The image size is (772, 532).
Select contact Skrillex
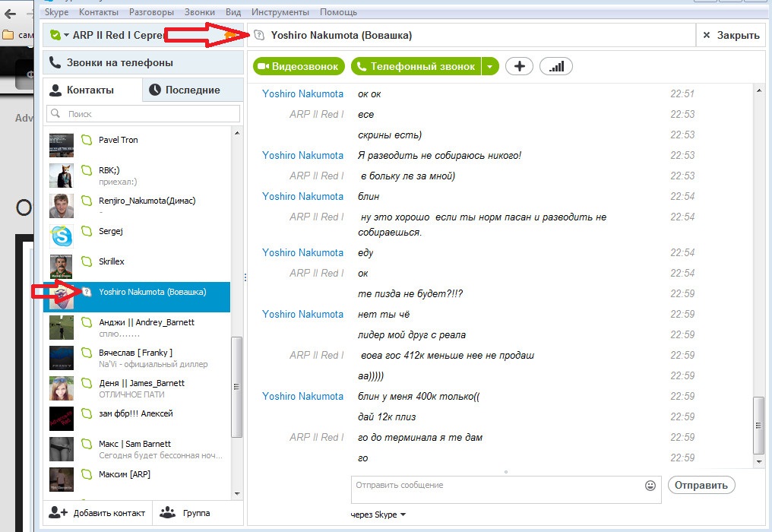(x=137, y=267)
